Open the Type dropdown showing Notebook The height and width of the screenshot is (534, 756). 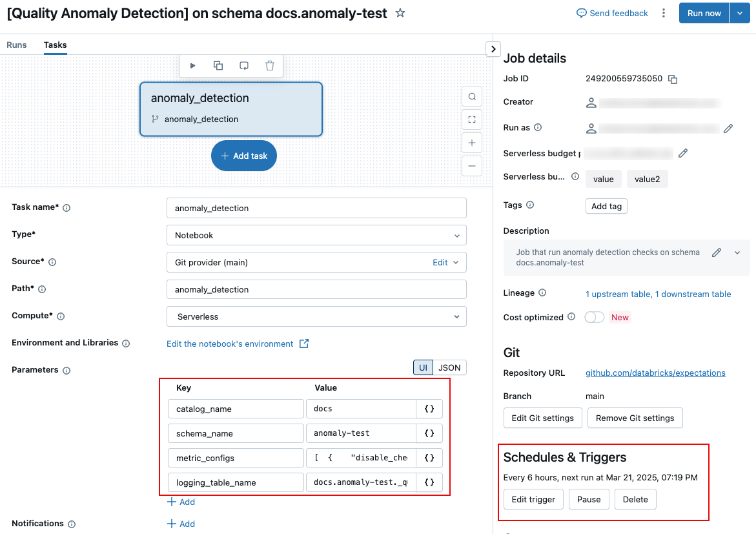click(x=316, y=235)
